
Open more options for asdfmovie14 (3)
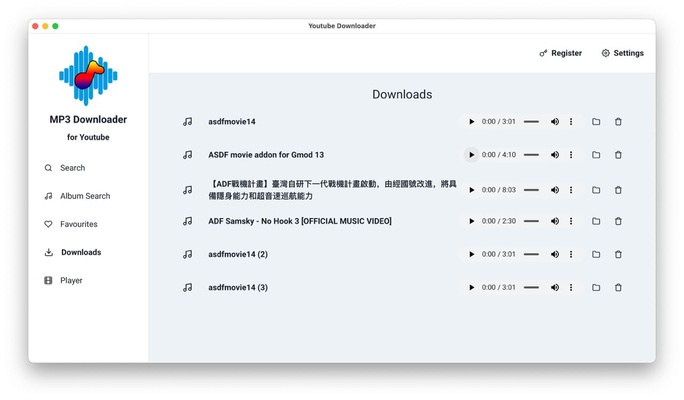pos(571,287)
